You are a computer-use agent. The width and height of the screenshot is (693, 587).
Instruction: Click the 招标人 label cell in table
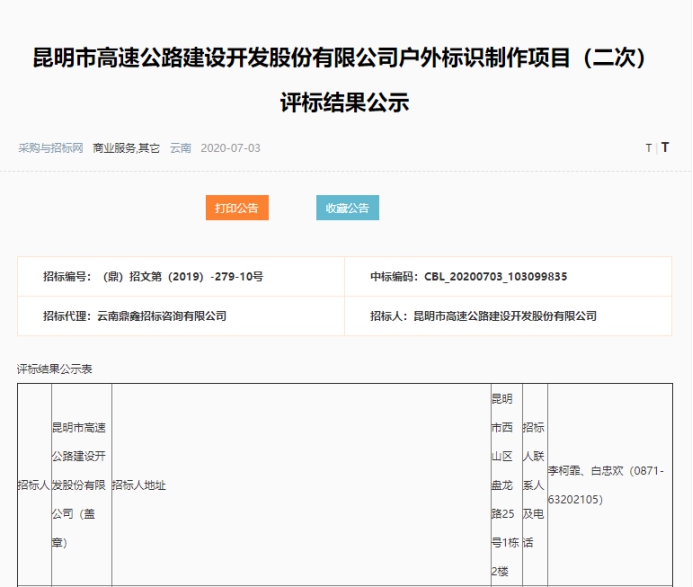pyautogui.click(x=33, y=485)
